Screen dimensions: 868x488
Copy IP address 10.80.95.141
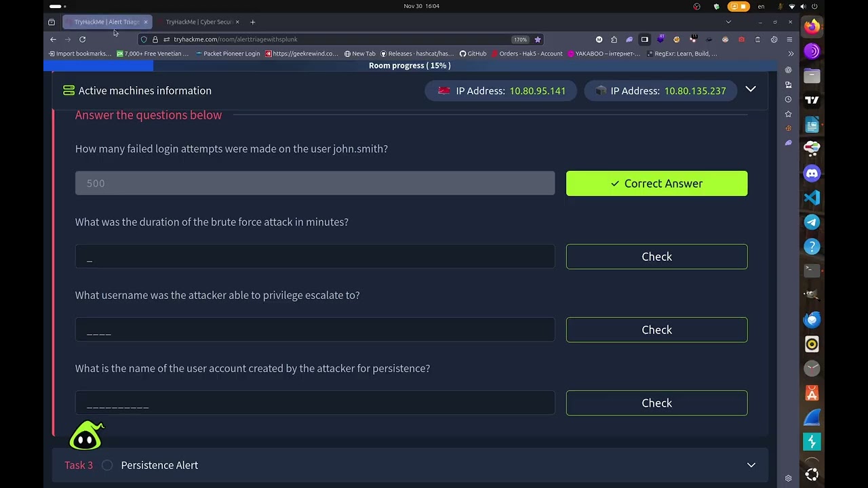[537, 90]
